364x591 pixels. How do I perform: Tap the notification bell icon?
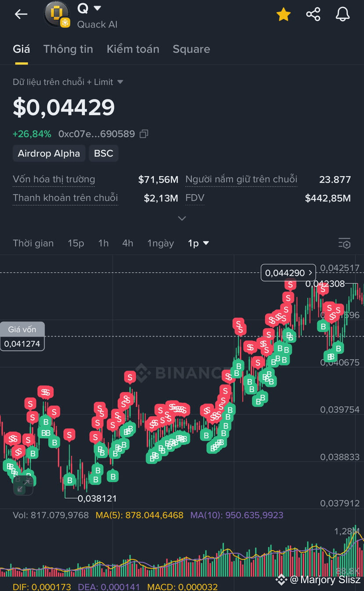coord(342,15)
